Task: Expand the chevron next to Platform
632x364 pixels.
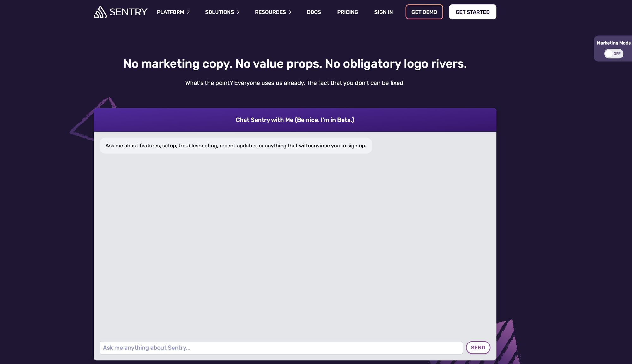Action: click(x=188, y=12)
